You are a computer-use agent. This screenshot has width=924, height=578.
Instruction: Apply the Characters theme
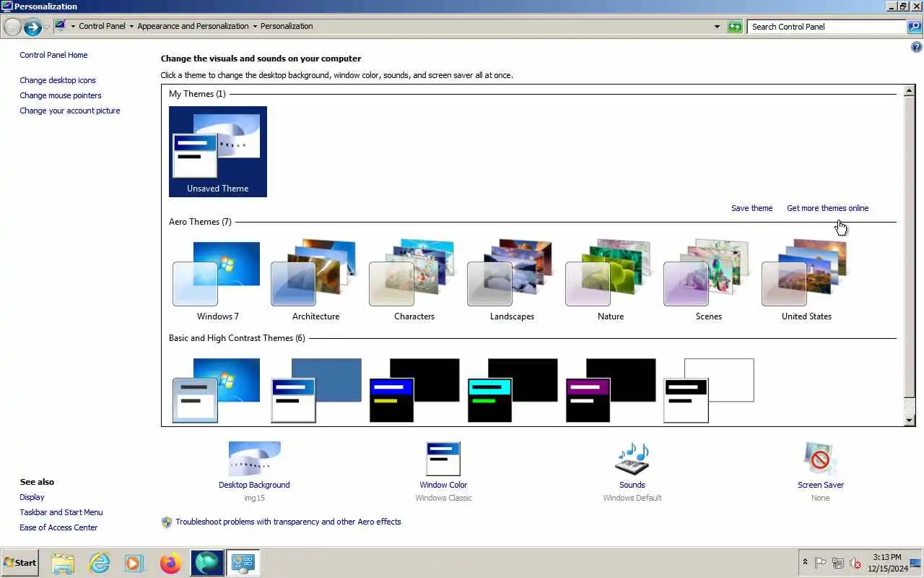pyautogui.click(x=414, y=282)
